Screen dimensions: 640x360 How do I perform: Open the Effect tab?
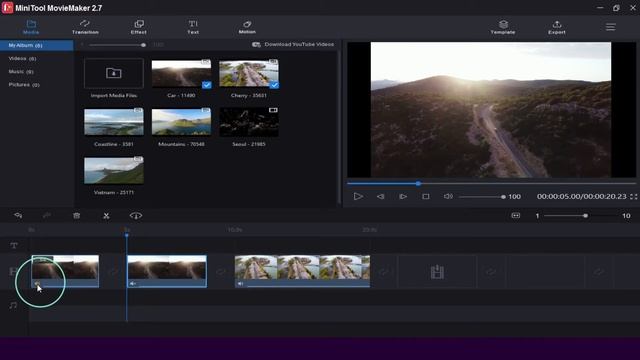click(x=139, y=27)
